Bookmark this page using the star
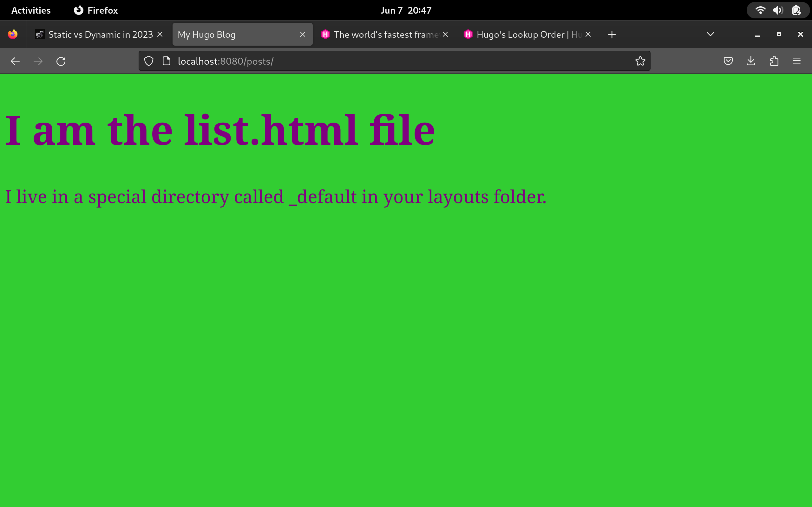This screenshot has height=507, width=812. (x=640, y=61)
